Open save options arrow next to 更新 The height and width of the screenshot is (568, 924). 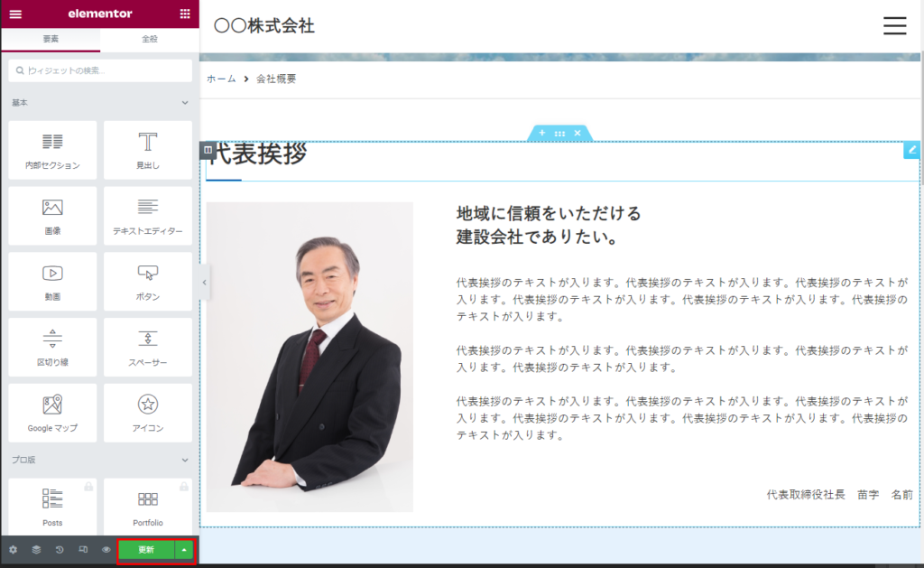point(184,549)
